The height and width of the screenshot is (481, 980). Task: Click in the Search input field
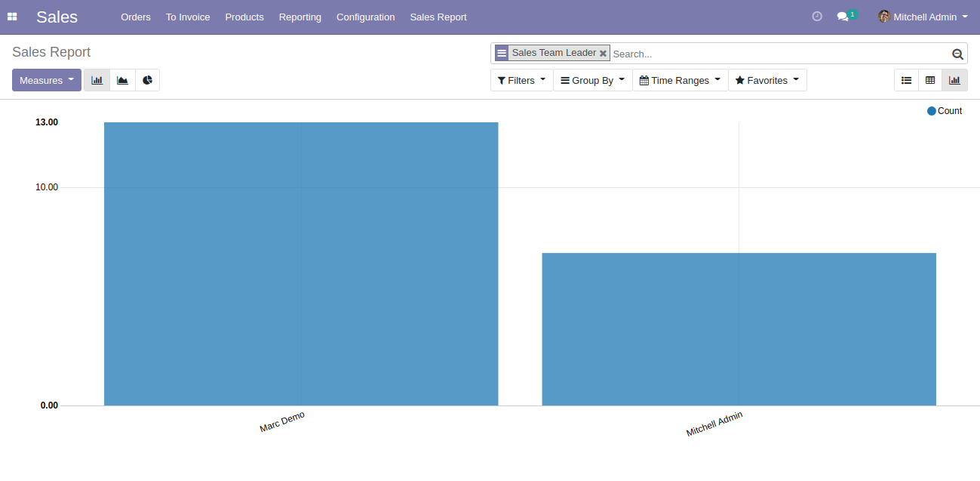(777, 54)
